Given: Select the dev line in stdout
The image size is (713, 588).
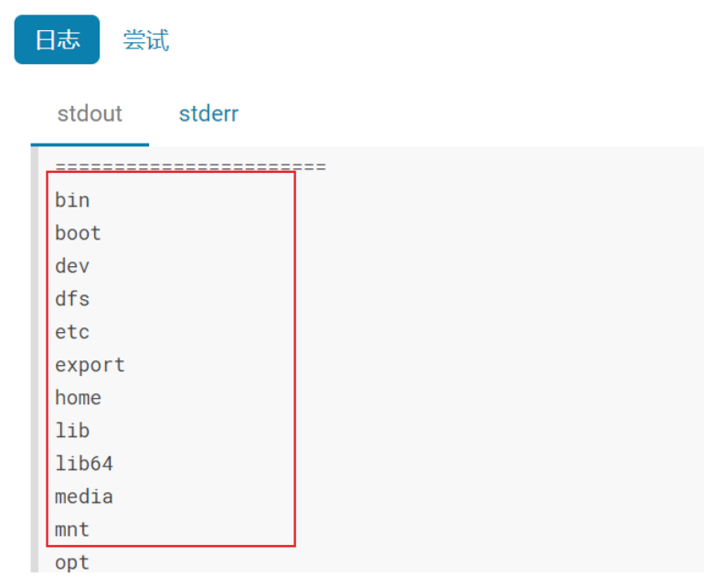Looking at the screenshot, I should (x=72, y=266).
